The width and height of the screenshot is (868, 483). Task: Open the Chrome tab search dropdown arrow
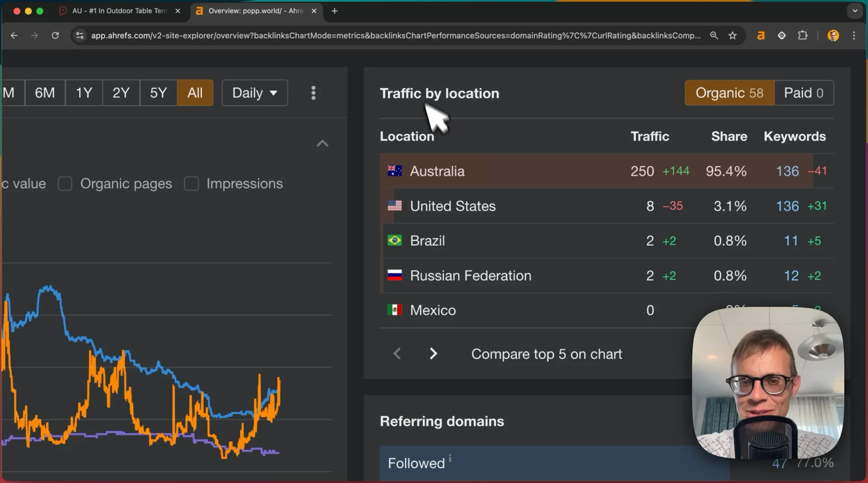click(855, 11)
